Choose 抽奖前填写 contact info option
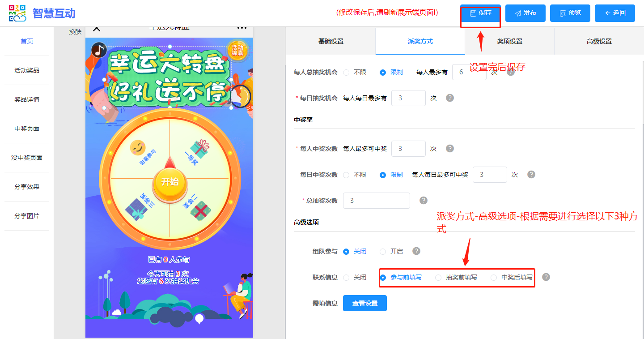644x339 pixels. (x=438, y=278)
